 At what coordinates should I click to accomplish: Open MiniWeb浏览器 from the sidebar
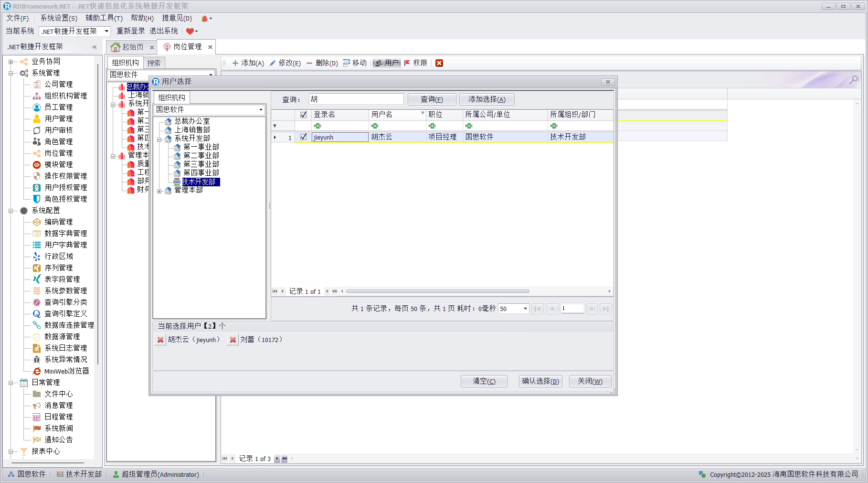click(66, 371)
